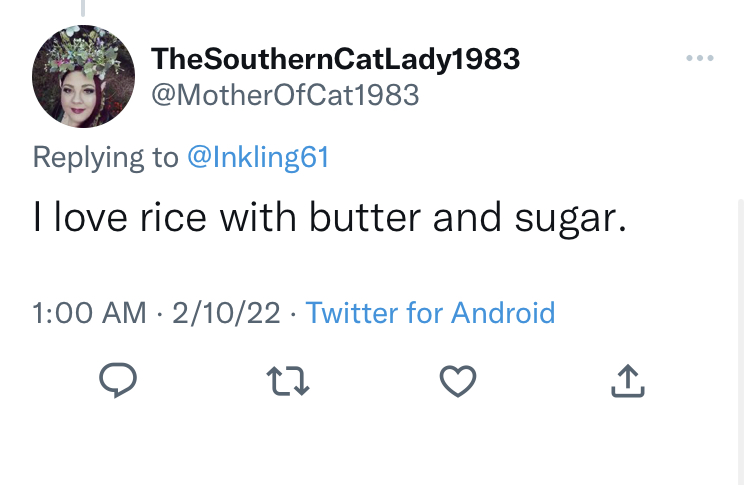Click the tweet text about rice
750x485 pixels.
pos(330,219)
